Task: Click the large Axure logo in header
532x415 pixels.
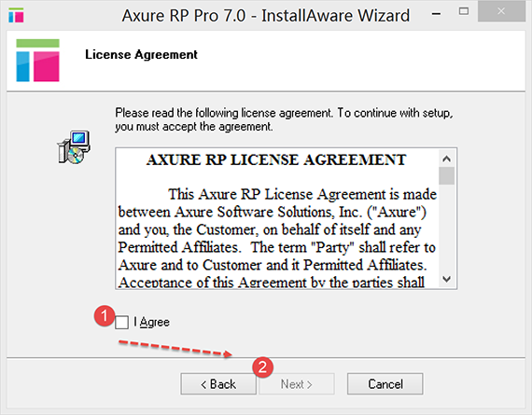Action: (37, 61)
